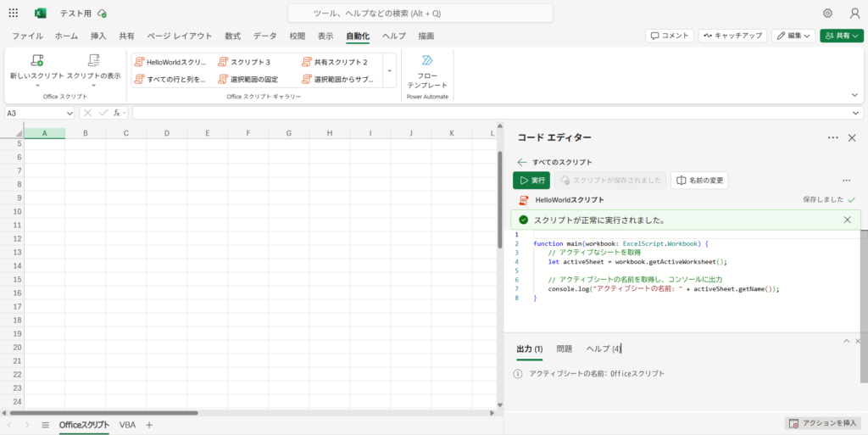Open the Name Box dropdown arrow
The width and height of the screenshot is (868, 435).
click(x=70, y=113)
